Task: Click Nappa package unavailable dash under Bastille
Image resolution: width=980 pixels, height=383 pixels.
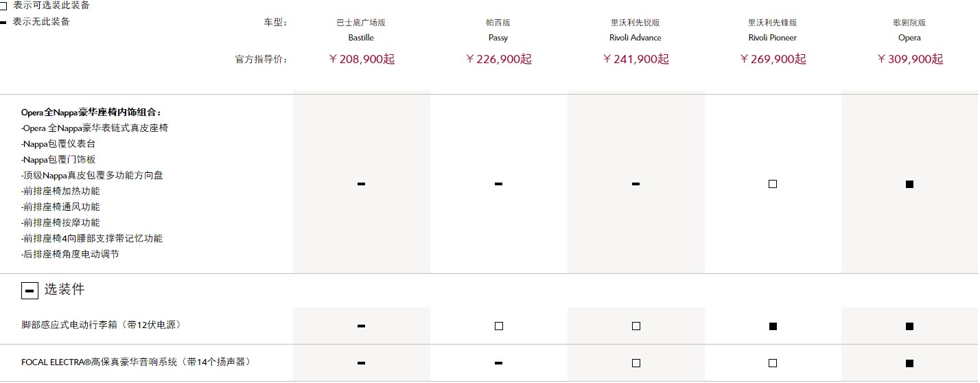Action: 361,184
